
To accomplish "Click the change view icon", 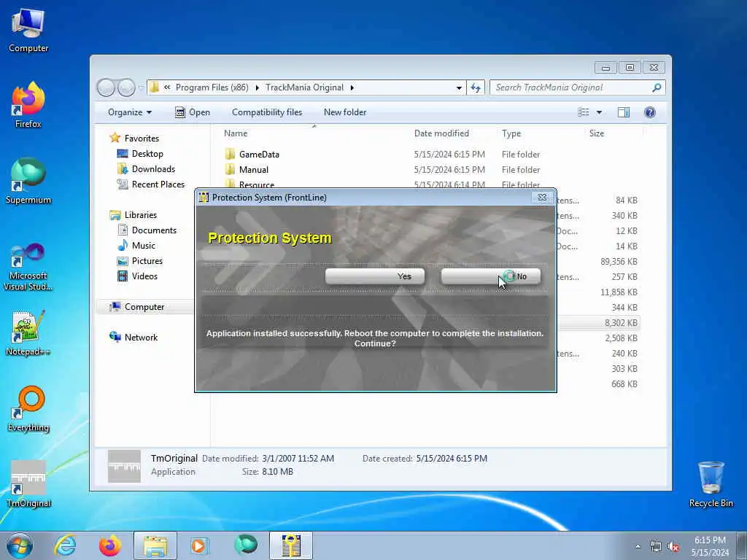I will [x=584, y=112].
